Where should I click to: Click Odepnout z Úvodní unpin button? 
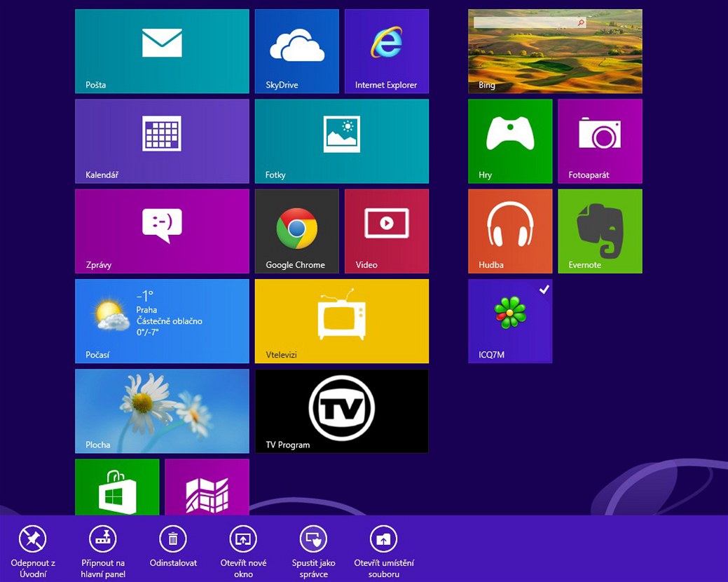(33, 552)
